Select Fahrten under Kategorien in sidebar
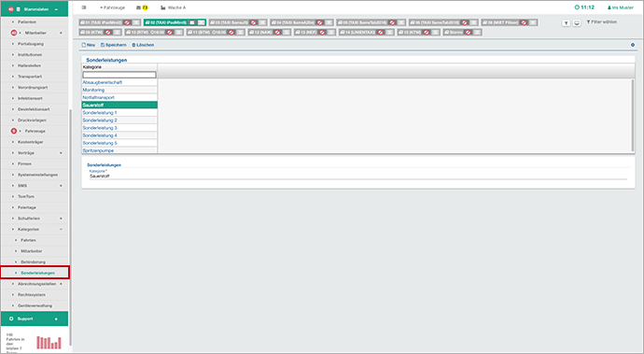 [28, 240]
